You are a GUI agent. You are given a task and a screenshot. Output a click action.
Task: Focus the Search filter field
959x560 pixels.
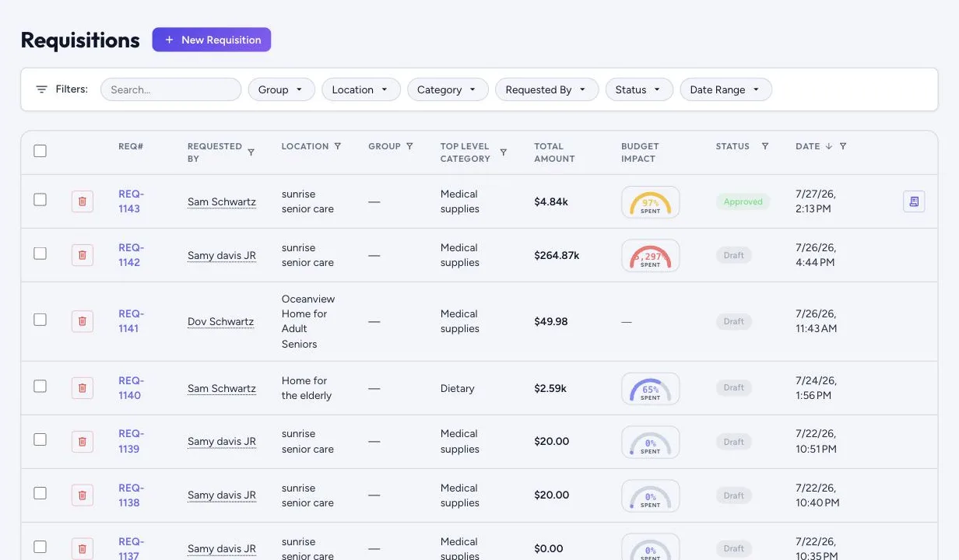pyautogui.click(x=171, y=89)
